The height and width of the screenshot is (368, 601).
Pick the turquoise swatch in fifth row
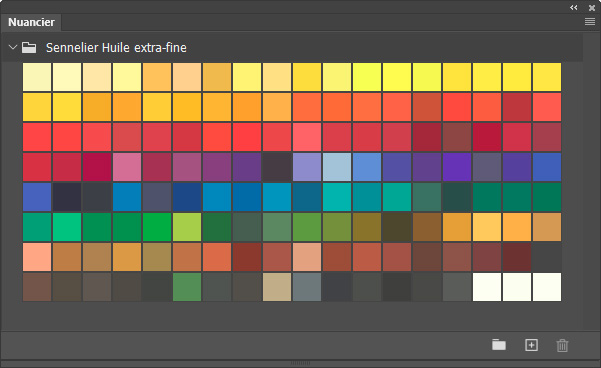[337, 197]
